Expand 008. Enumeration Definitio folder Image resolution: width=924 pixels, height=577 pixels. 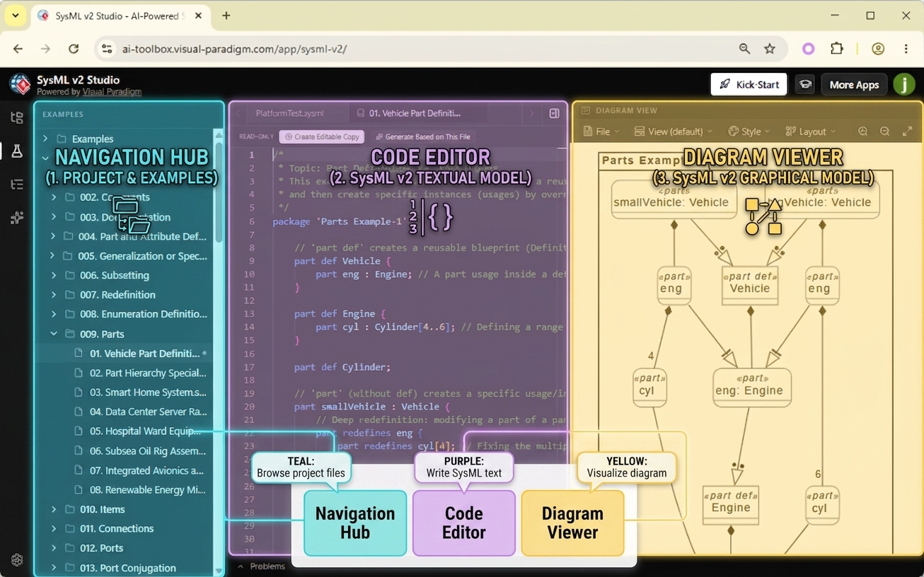click(54, 314)
